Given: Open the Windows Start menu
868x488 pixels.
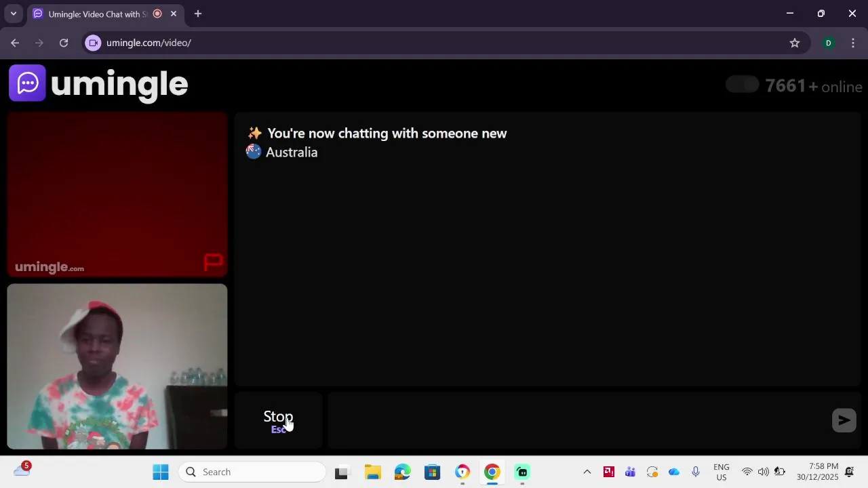Looking at the screenshot, I should click(161, 472).
